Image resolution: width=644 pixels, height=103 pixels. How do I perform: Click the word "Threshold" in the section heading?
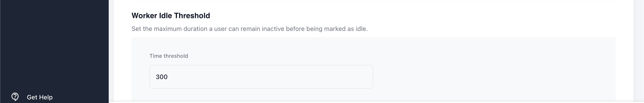[x=192, y=16]
